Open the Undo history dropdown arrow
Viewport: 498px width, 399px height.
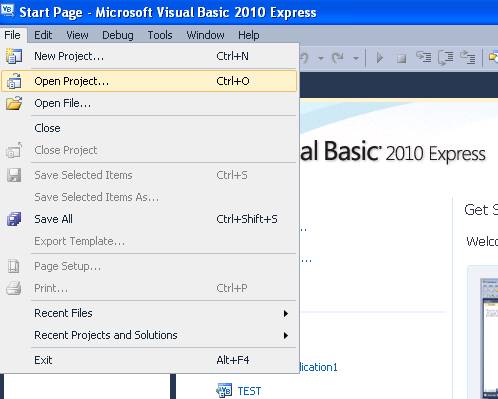coord(321,59)
